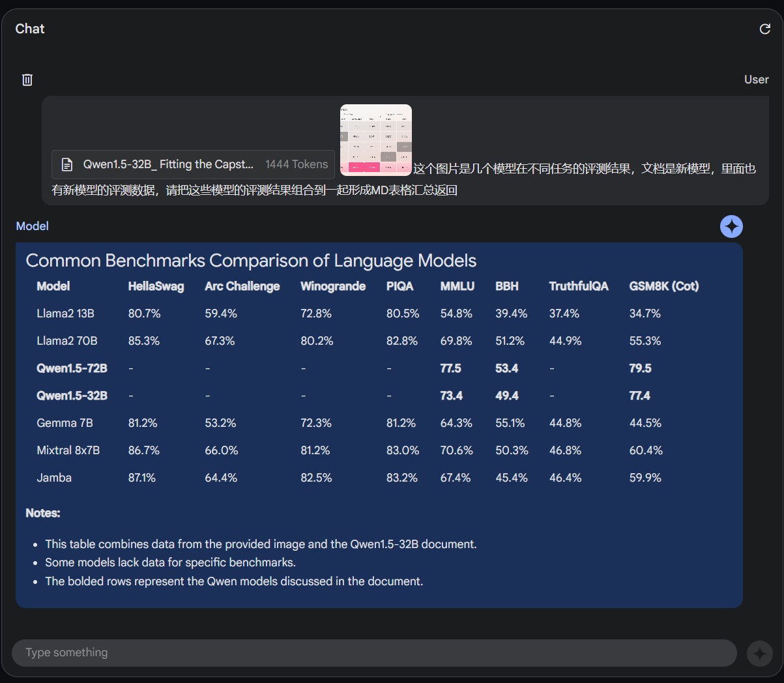Click the 'HellaSwag' column header
The image size is (784, 683).
tap(156, 286)
